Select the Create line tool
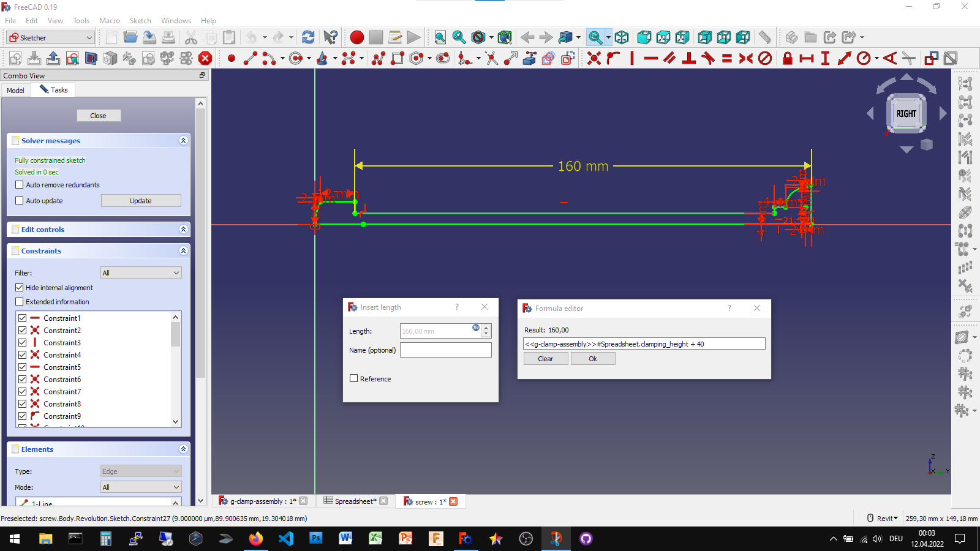Viewport: 980px width, 551px height. coord(250,58)
